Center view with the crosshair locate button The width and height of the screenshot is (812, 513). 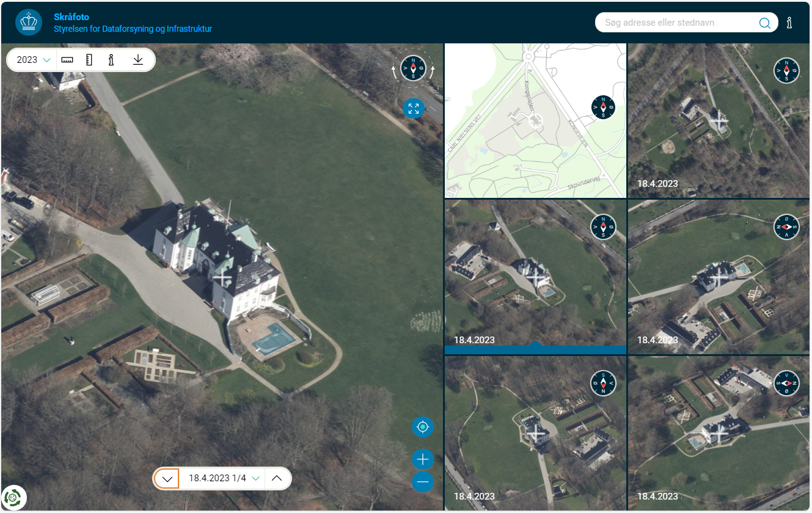[422, 426]
